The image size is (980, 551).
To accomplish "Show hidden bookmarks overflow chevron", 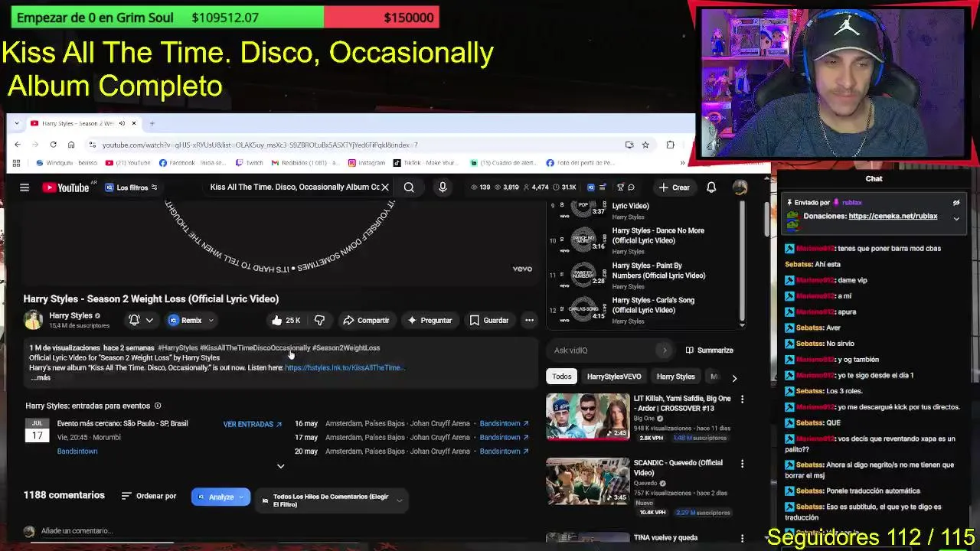I will pyautogui.click(x=682, y=163).
